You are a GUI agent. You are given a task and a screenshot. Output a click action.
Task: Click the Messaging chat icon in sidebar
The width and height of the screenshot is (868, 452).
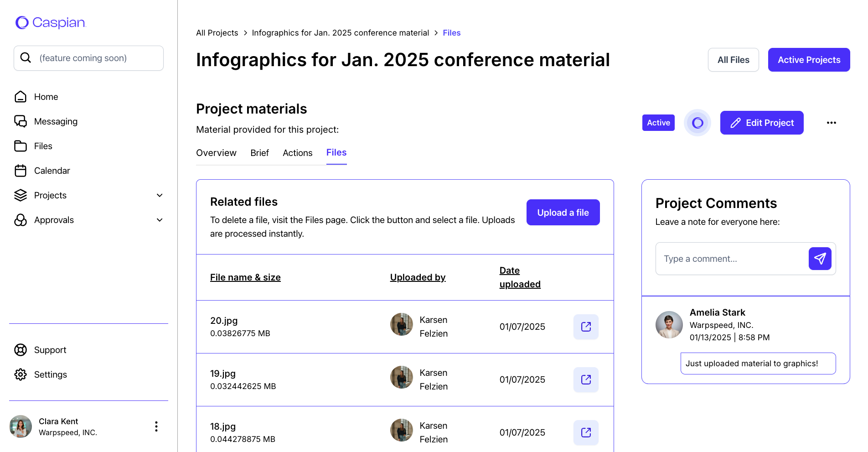(21, 121)
